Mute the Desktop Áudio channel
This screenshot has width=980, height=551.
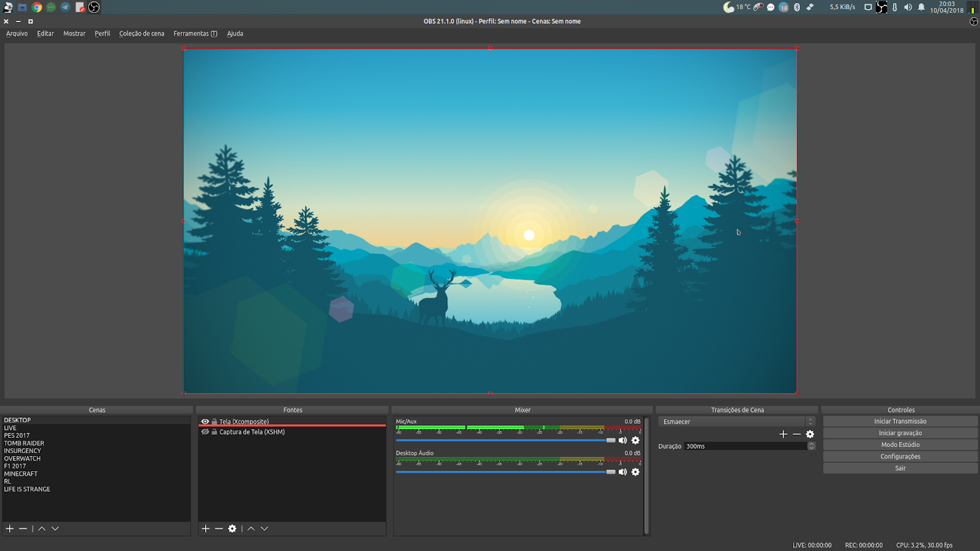pyautogui.click(x=623, y=472)
